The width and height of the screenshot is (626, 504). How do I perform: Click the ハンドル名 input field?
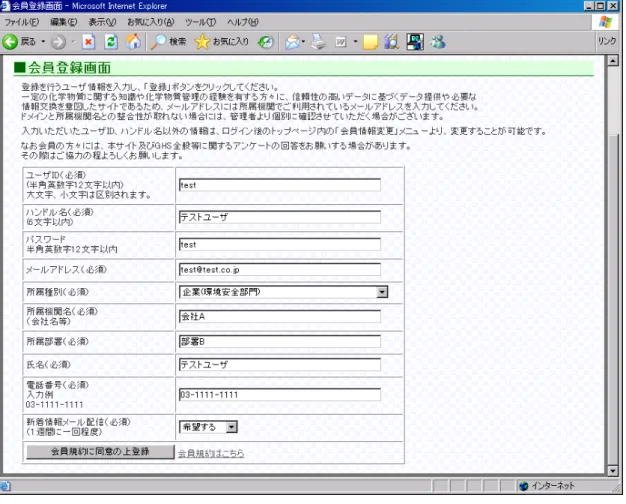(279, 217)
